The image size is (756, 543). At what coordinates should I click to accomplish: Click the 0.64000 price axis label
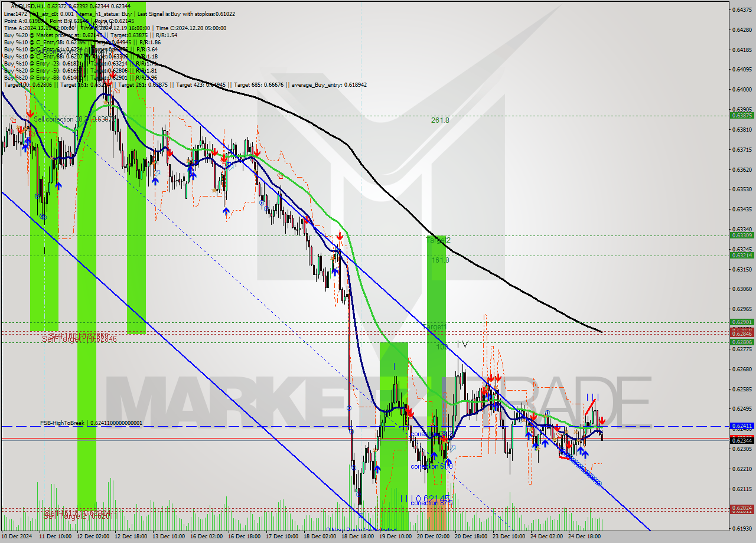(742, 89)
